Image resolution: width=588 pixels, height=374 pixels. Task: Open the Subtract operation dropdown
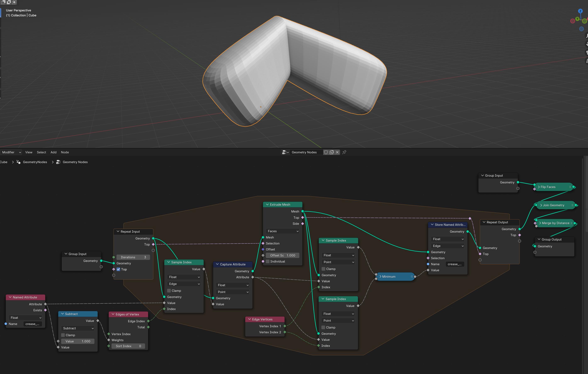click(78, 328)
